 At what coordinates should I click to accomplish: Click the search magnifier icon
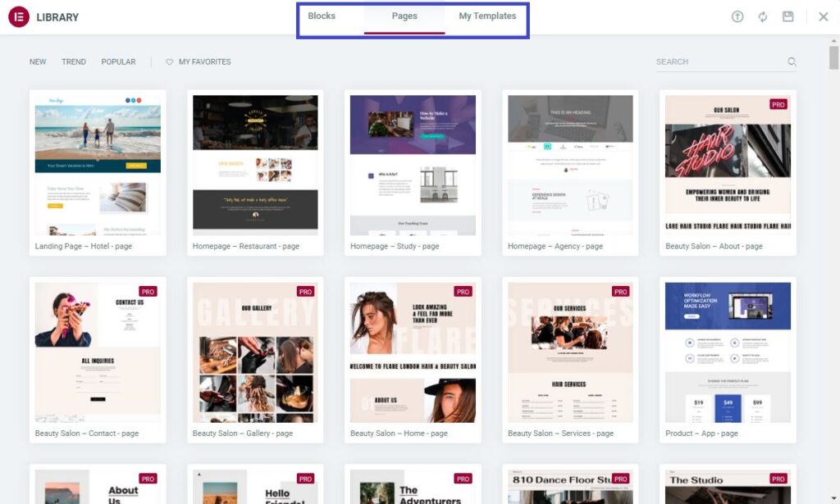[x=792, y=61]
